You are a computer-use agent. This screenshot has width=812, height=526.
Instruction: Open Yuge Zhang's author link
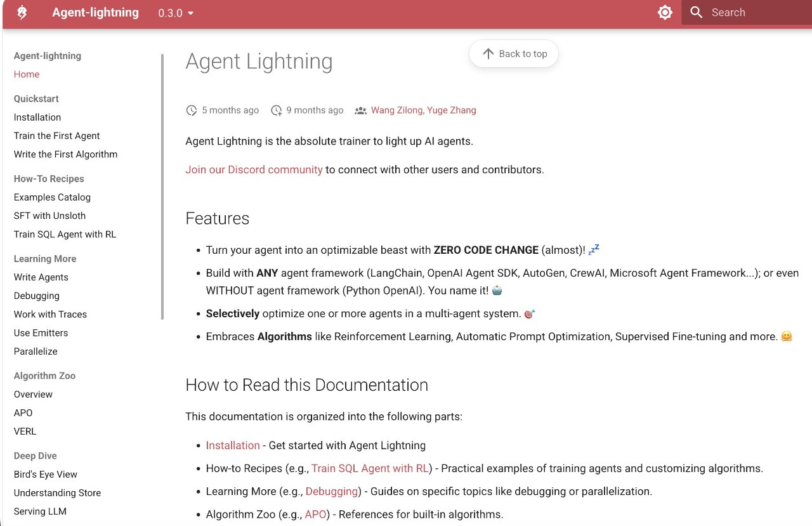[452, 110]
